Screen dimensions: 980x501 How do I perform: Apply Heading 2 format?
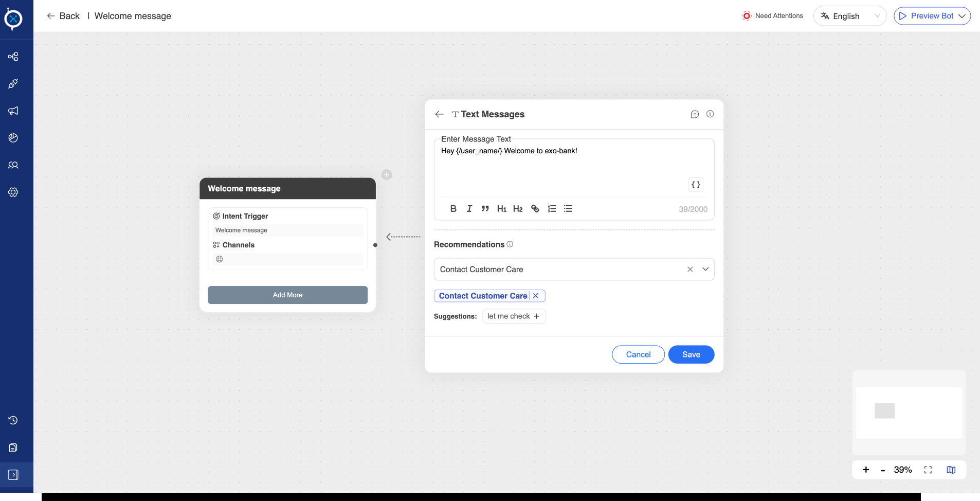518,208
